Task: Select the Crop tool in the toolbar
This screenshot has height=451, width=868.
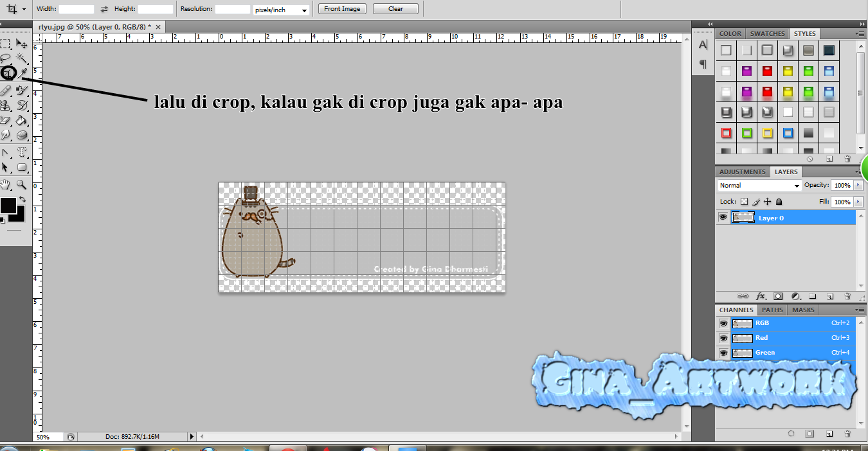Action: 9,73
